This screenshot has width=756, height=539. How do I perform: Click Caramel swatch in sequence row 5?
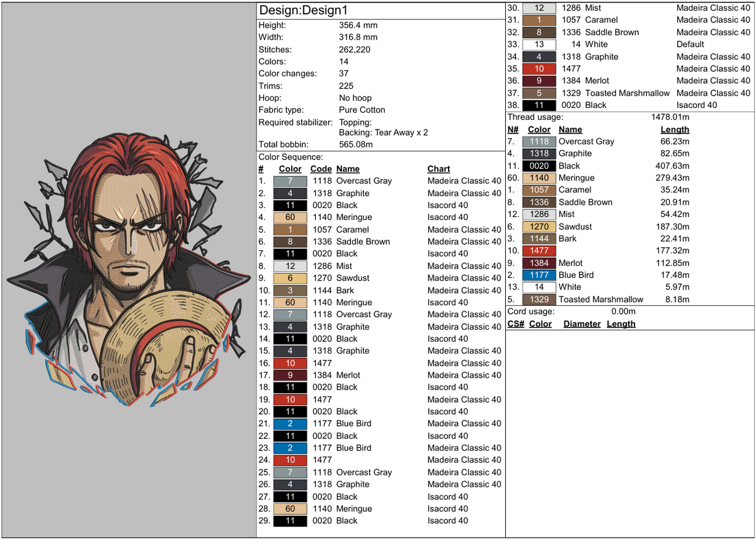click(x=290, y=229)
